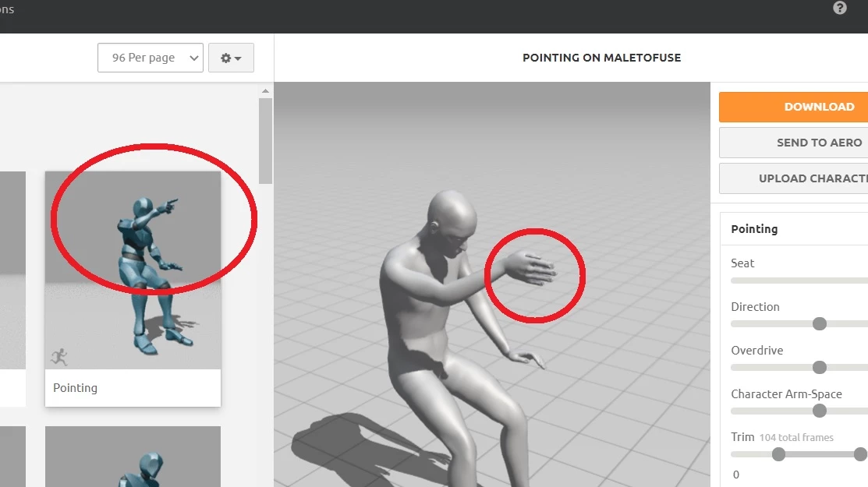Click the Upload Character button
This screenshot has height=487, width=868.
coord(794,178)
